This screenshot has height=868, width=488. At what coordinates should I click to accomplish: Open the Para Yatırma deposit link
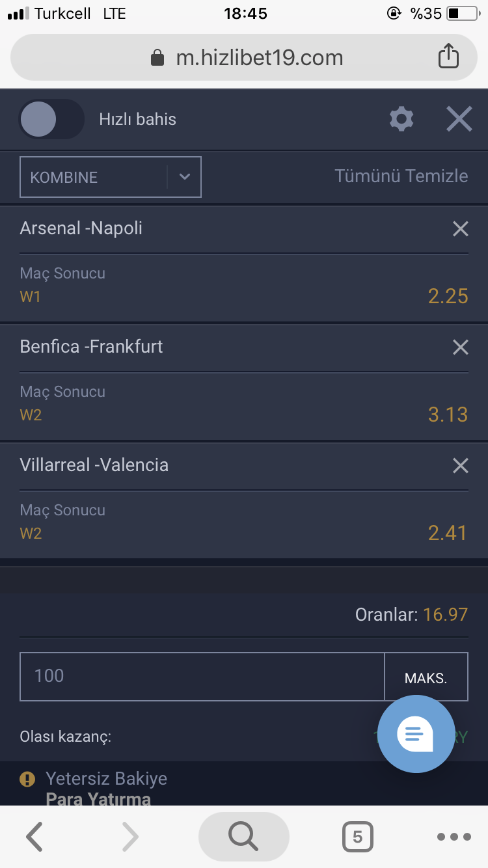point(98,798)
